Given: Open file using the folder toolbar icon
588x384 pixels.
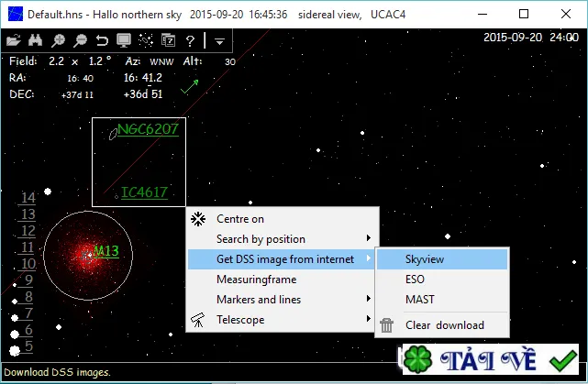Looking at the screenshot, I should click(x=14, y=40).
